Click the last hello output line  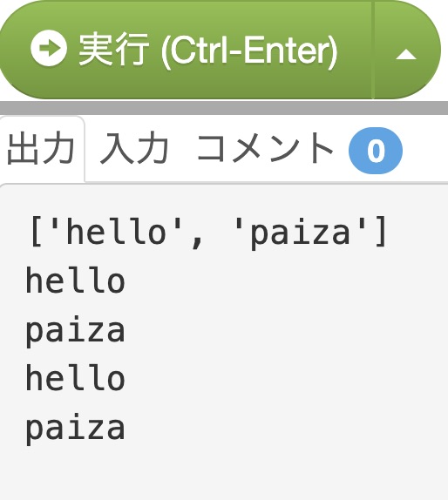coord(75,377)
